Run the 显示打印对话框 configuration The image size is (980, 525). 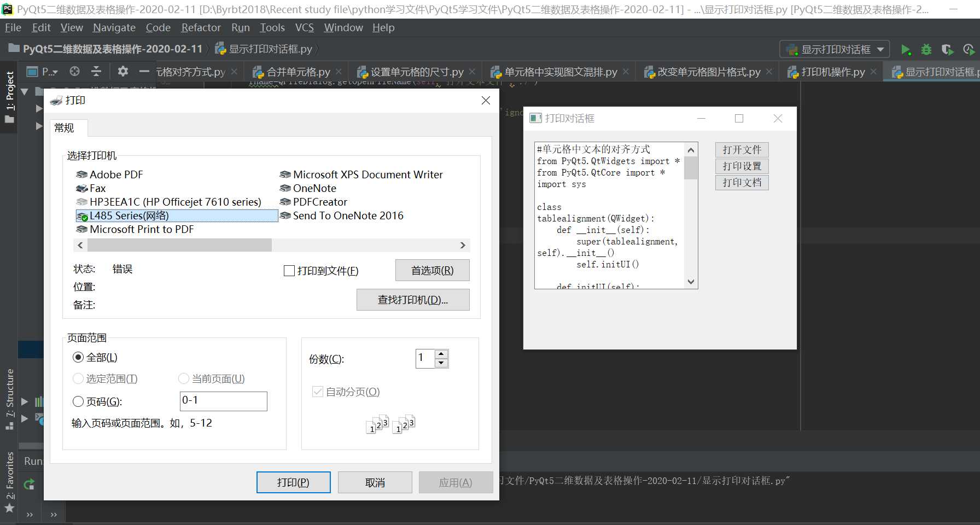pyautogui.click(x=906, y=50)
